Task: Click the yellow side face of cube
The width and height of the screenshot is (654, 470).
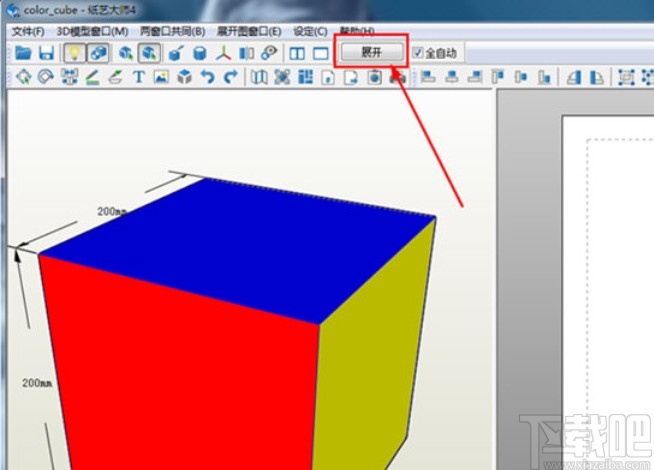Action: pos(367,354)
